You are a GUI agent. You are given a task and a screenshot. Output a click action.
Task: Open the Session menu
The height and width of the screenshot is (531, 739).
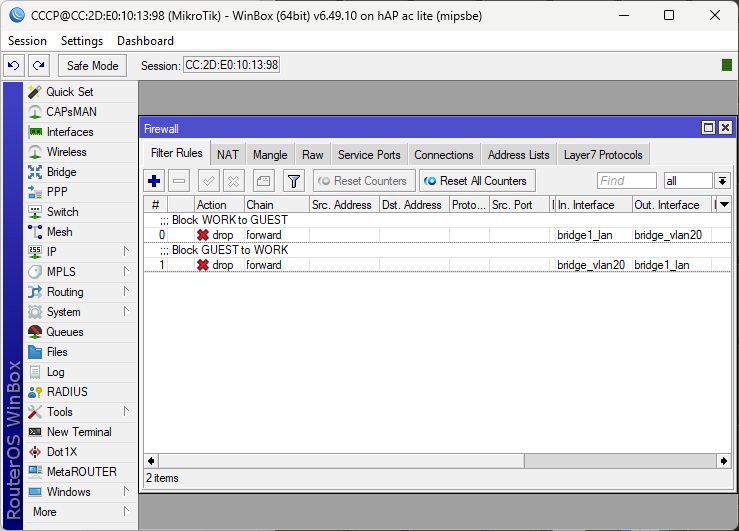click(x=27, y=41)
